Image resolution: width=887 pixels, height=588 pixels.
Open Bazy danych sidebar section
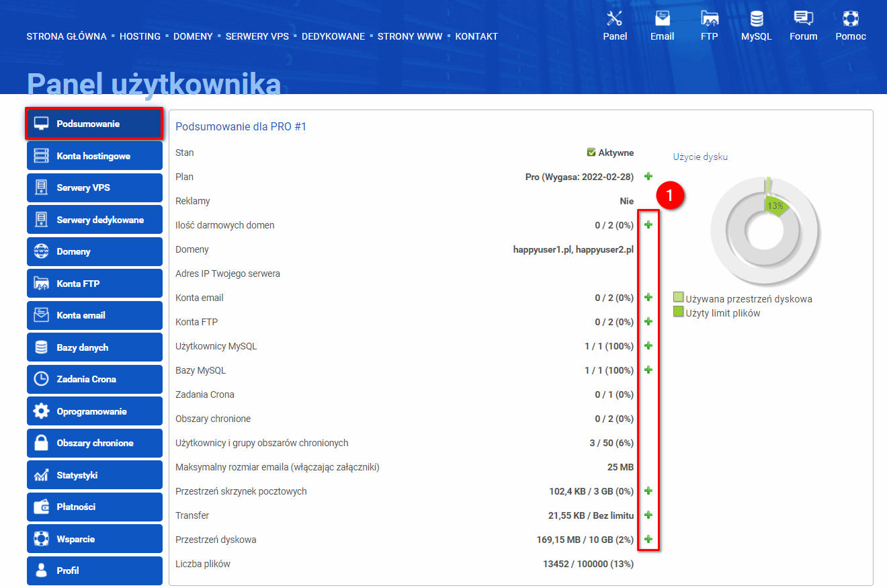click(95, 347)
